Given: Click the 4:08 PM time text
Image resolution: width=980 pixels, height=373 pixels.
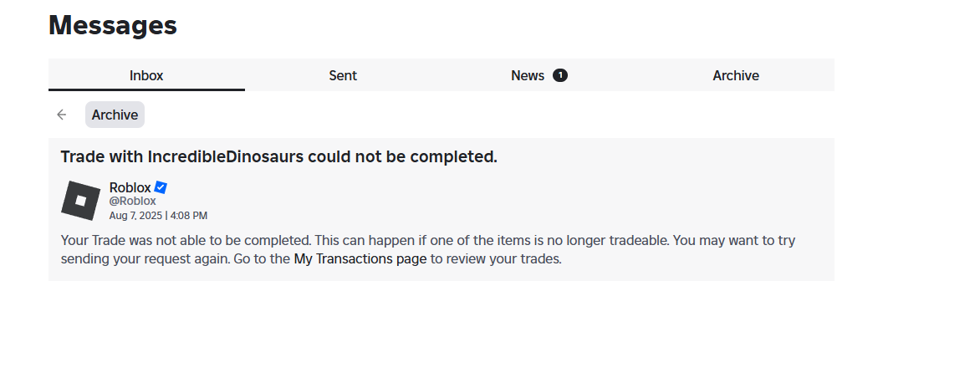Looking at the screenshot, I should click(x=189, y=215).
